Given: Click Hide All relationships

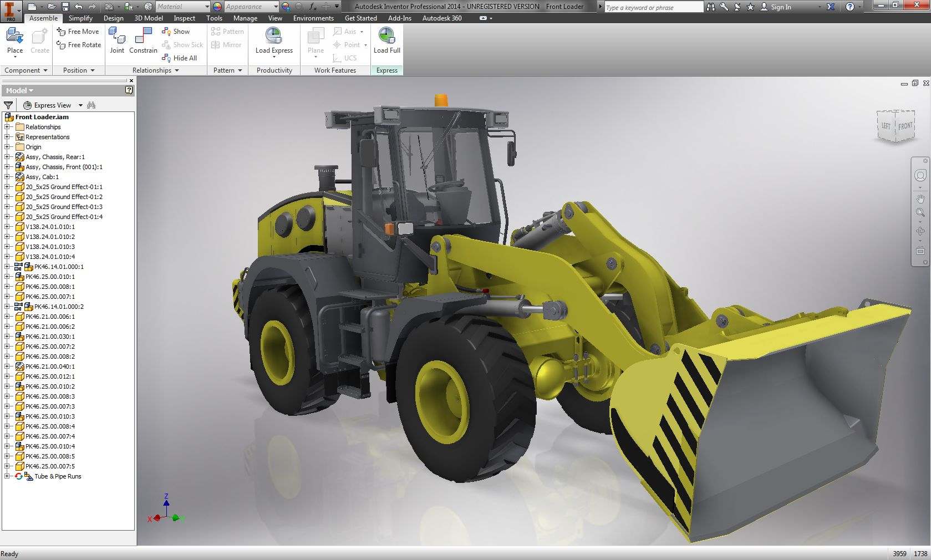Looking at the screenshot, I should point(179,58).
